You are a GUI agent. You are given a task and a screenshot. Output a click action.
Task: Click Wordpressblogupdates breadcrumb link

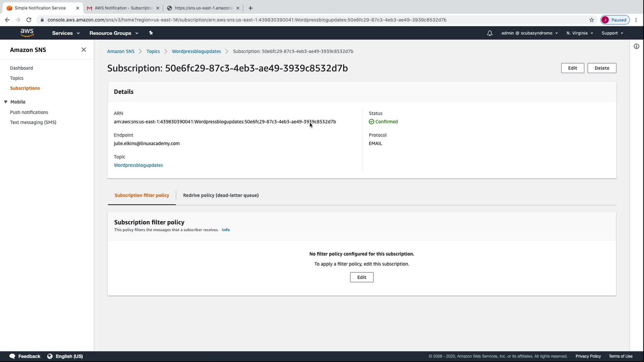click(x=196, y=51)
